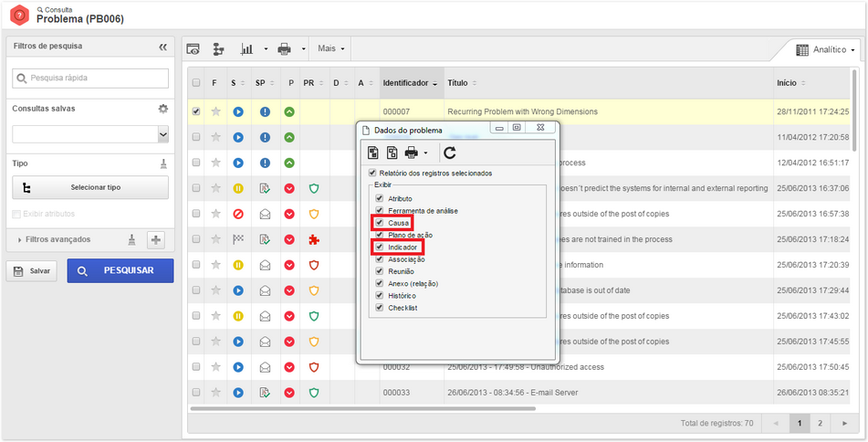This screenshot has width=868, height=442.
Task: Uncheck the Histórico checkbox
Action: pos(379,295)
